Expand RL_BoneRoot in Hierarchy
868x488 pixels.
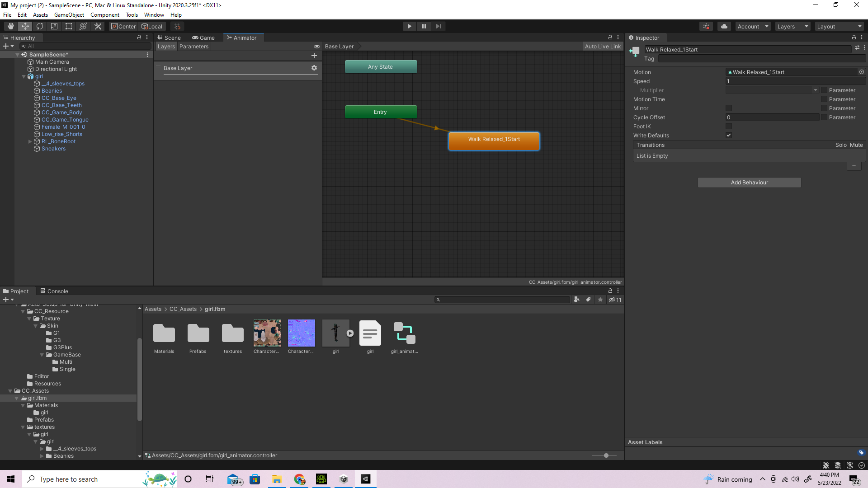pyautogui.click(x=30, y=141)
